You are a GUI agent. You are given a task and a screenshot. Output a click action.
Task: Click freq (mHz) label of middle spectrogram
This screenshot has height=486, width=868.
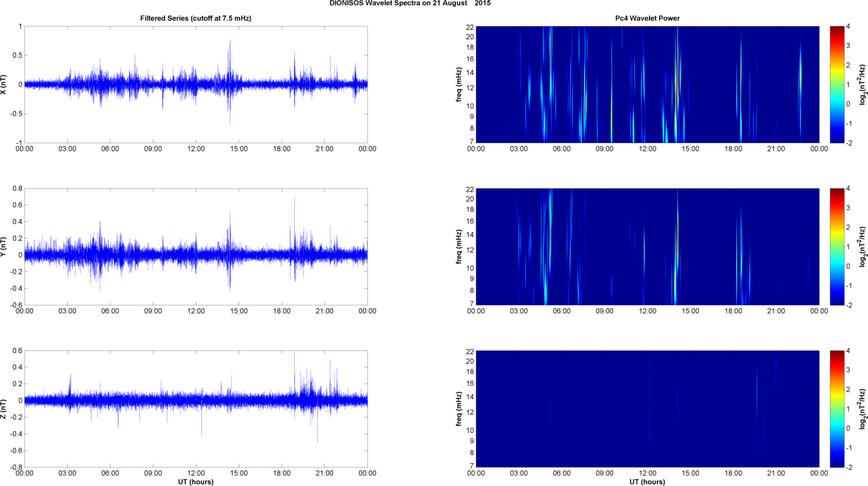(459, 246)
